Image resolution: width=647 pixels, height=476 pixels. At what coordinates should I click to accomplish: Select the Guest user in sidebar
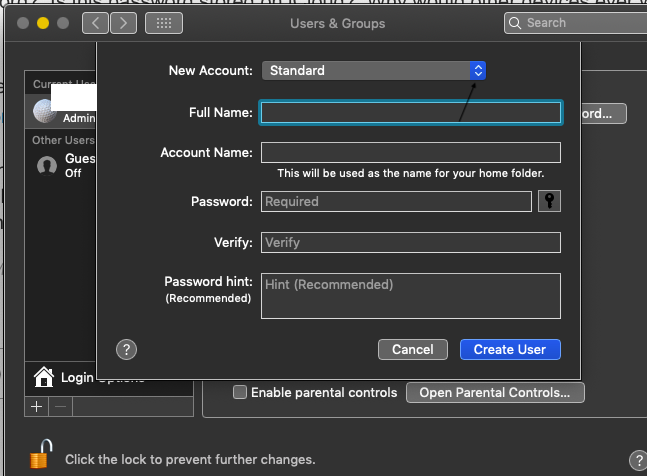point(61,165)
